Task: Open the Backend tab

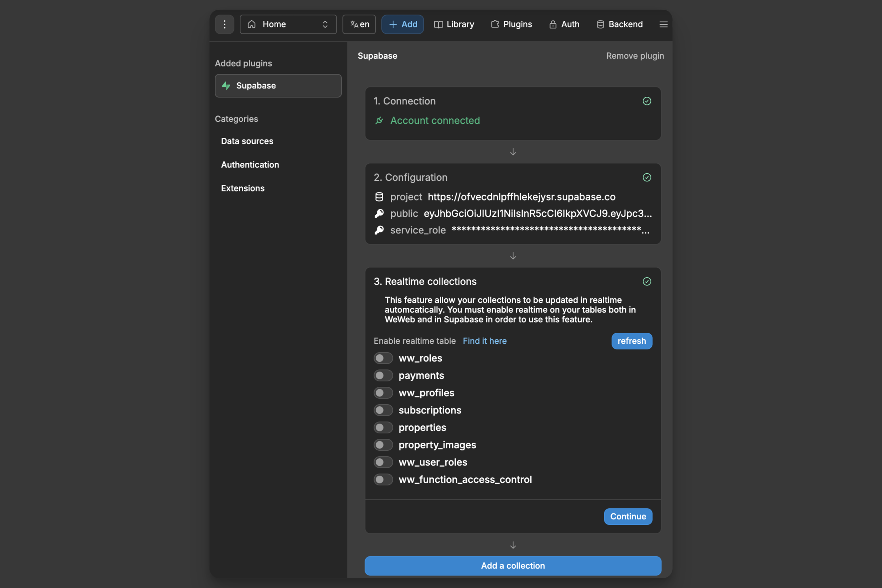Action: tap(619, 24)
